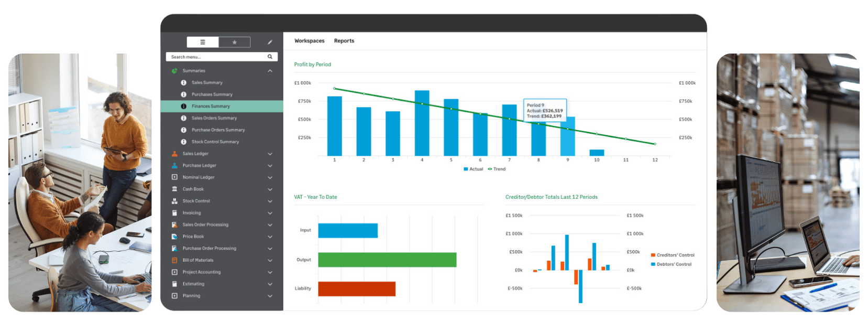Viewport: 868px width, 321px height.
Task: Click the Nominal Ledger icon
Action: [x=174, y=177]
